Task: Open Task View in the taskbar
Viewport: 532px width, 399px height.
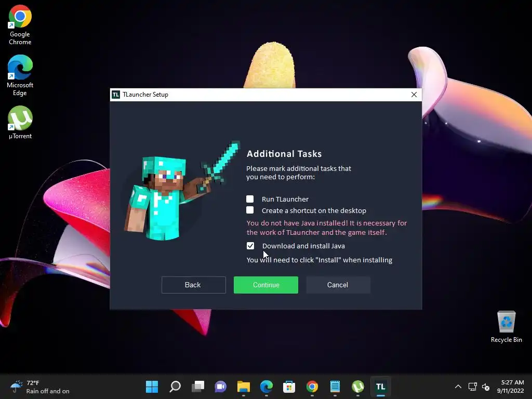Action: click(x=197, y=387)
